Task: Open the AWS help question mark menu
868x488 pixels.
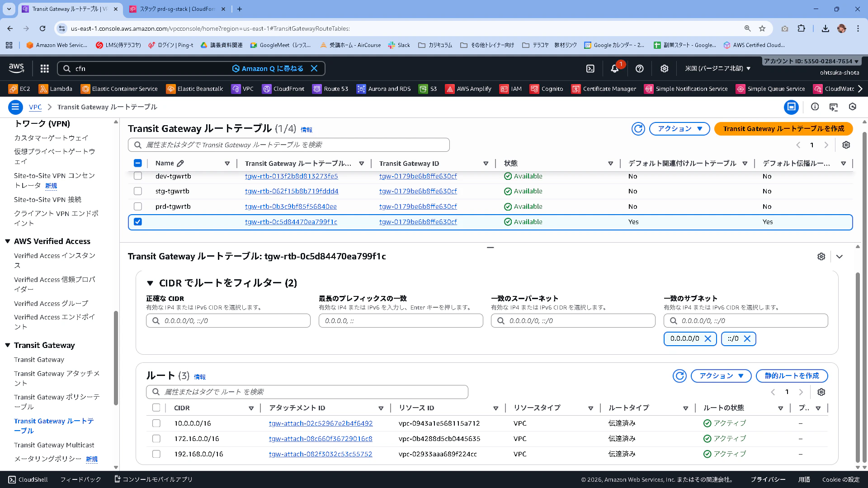Action: pos(639,69)
